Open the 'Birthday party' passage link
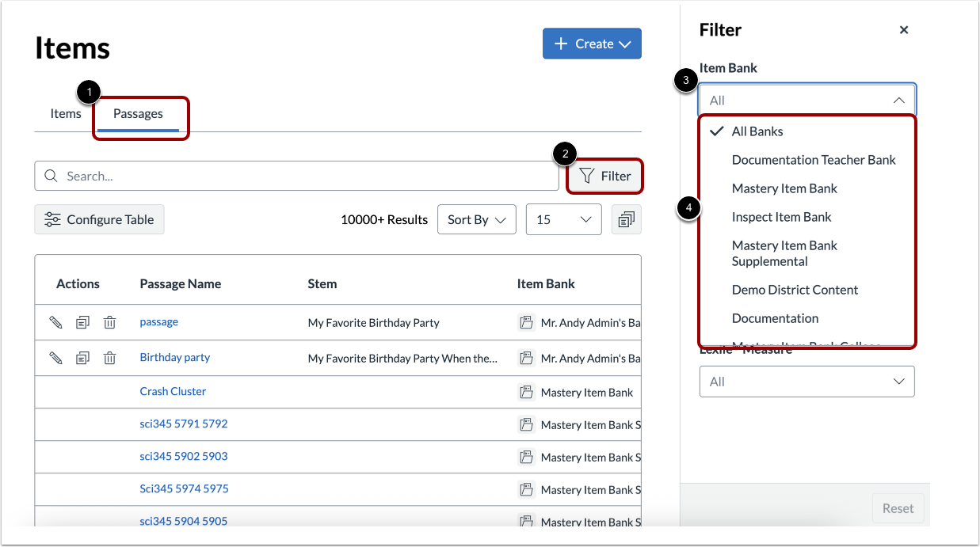980x547 pixels. 175,357
